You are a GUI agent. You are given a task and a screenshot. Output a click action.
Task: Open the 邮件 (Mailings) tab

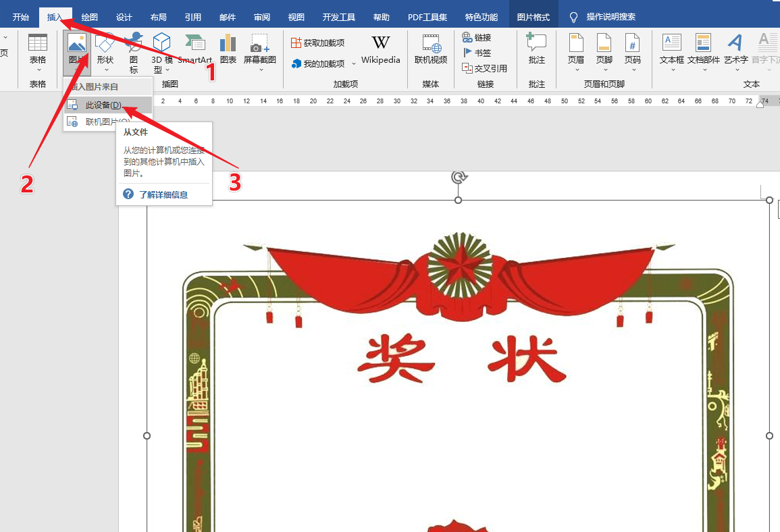(x=228, y=18)
